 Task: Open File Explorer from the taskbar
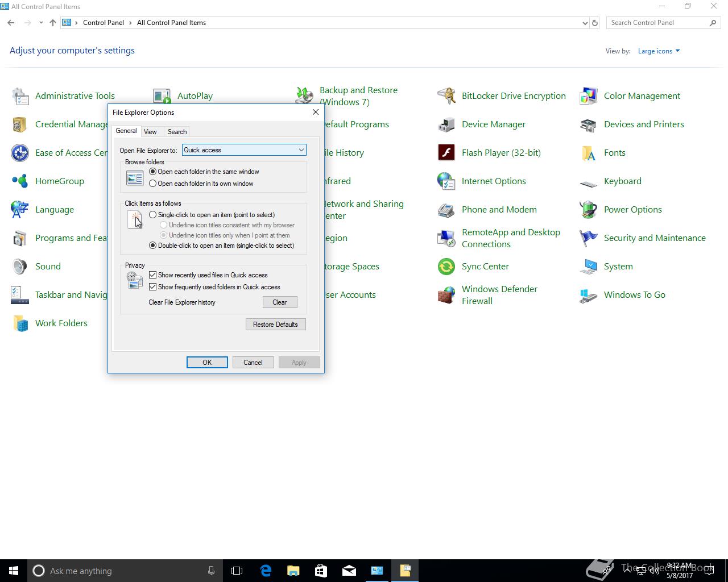point(293,571)
